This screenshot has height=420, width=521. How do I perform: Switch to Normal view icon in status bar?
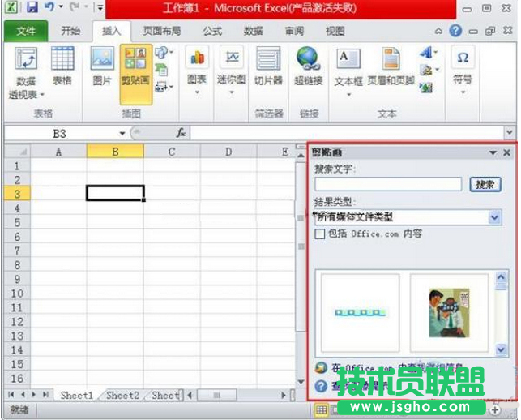point(322,409)
